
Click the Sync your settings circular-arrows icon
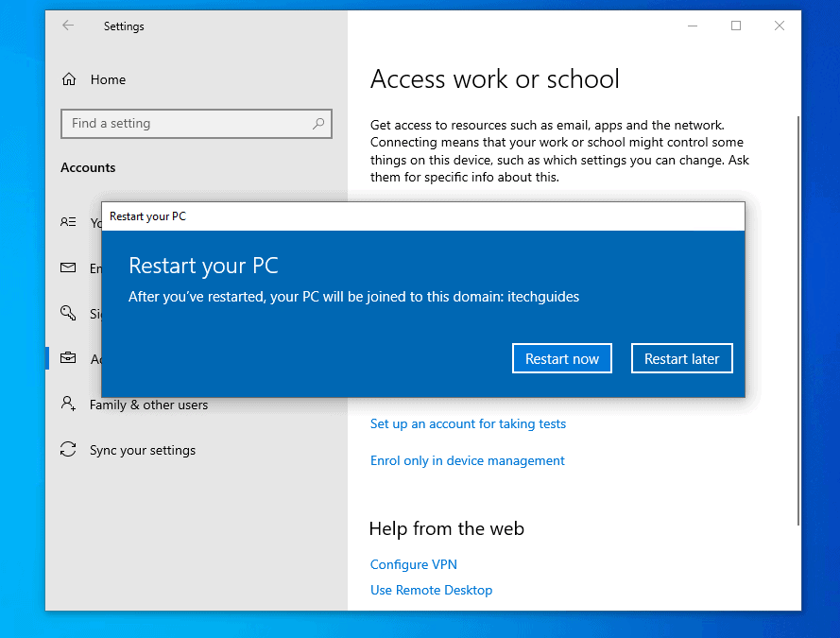(x=68, y=450)
